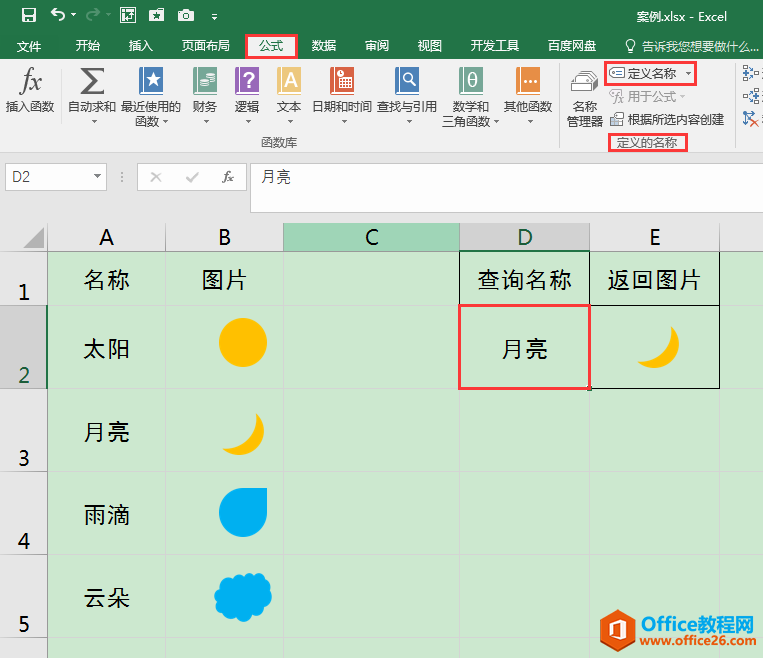Expand Customize Quick Access Toolbar arrow
Image resolution: width=763 pixels, height=658 pixels.
215,16
